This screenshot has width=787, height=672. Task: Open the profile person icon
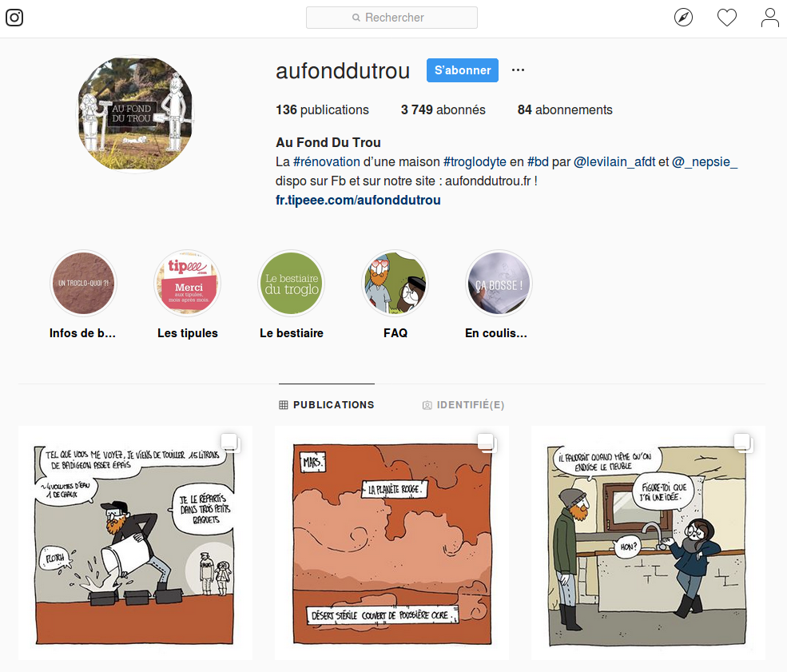pyautogui.click(x=769, y=18)
